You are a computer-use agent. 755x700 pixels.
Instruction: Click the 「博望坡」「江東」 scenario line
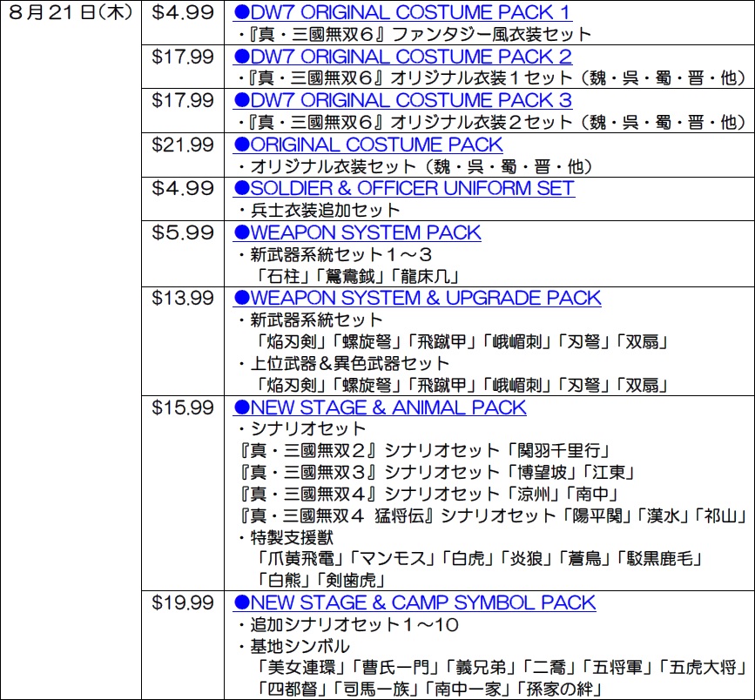point(438,473)
